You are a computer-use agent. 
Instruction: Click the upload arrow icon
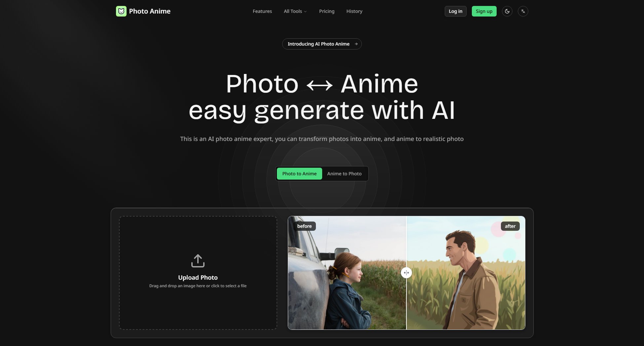pos(198,261)
